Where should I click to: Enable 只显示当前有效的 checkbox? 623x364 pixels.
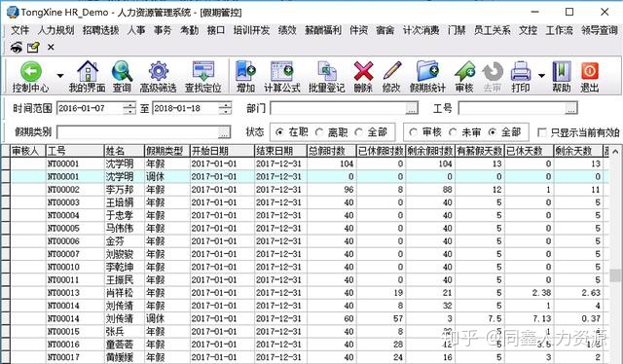pos(541,132)
